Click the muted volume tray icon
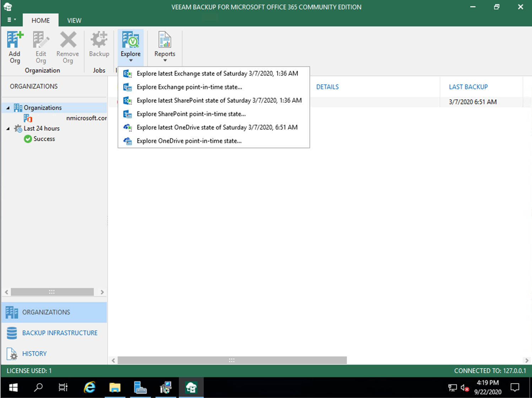This screenshot has width=532, height=398. pos(465,388)
